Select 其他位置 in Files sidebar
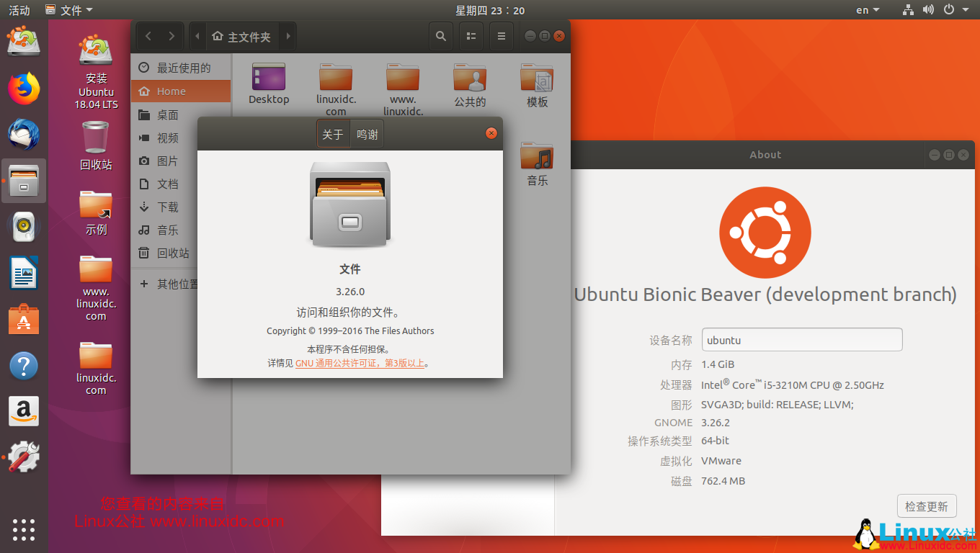Image resolution: width=980 pixels, height=553 pixels. pyautogui.click(x=181, y=284)
